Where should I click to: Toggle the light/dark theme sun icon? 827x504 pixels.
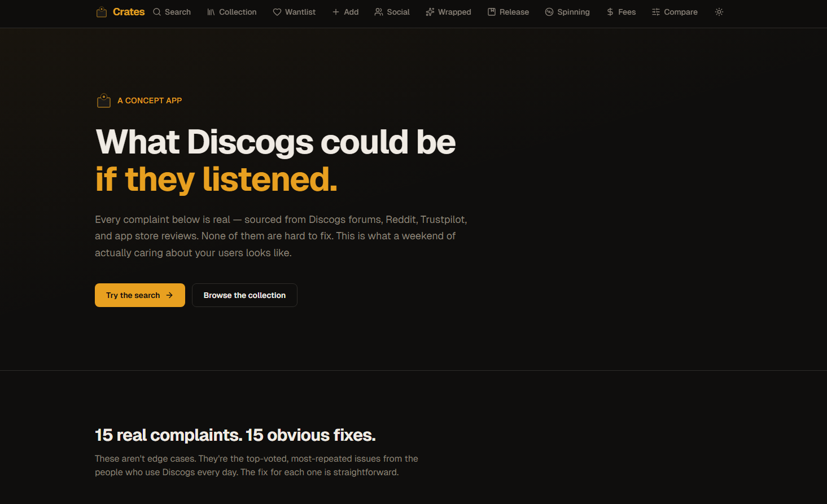click(x=719, y=12)
